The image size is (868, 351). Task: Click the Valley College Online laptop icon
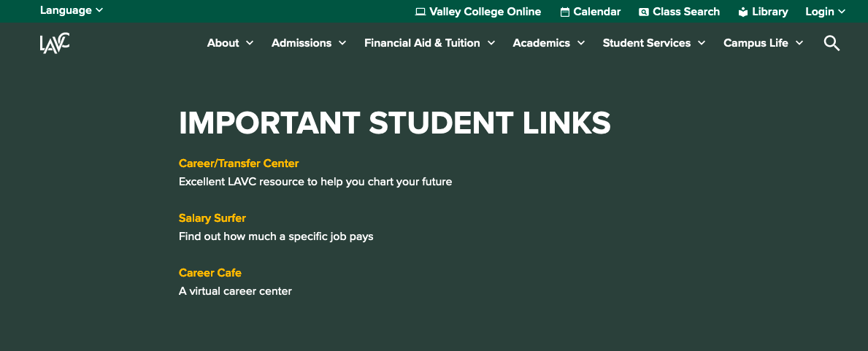click(420, 12)
